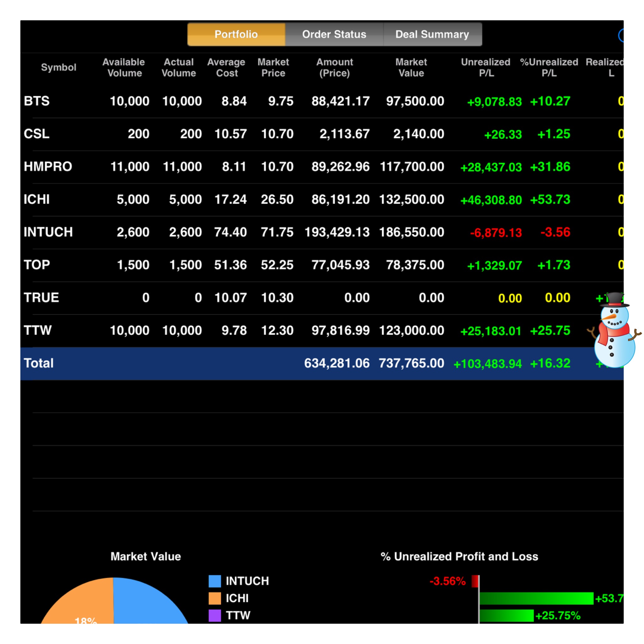
Task: Tap the TTW symbol name
Action: (38, 330)
